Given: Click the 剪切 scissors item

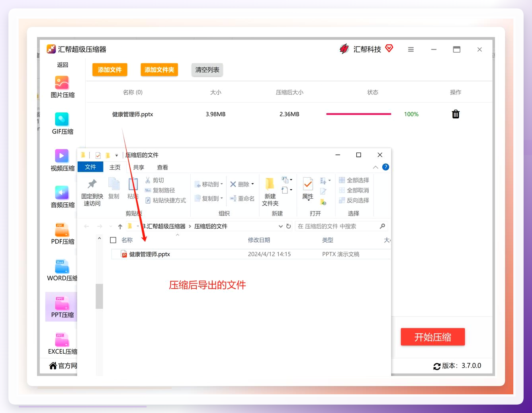Looking at the screenshot, I should tap(155, 180).
